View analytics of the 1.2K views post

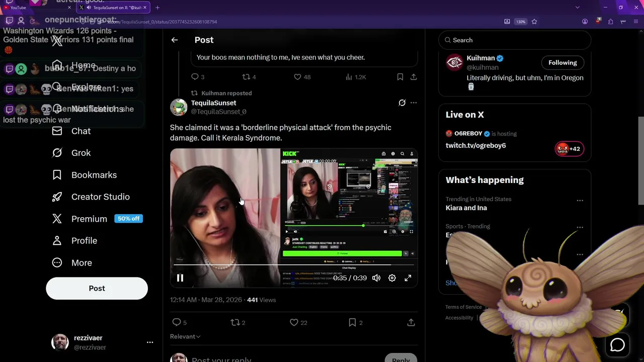pyautogui.click(x=356, y=77)
